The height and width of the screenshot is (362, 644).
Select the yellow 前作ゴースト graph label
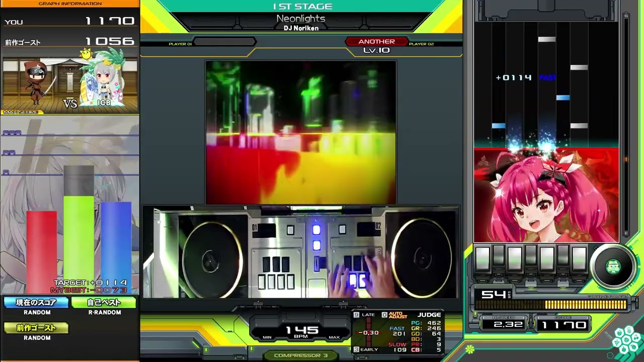click(35, 328)
